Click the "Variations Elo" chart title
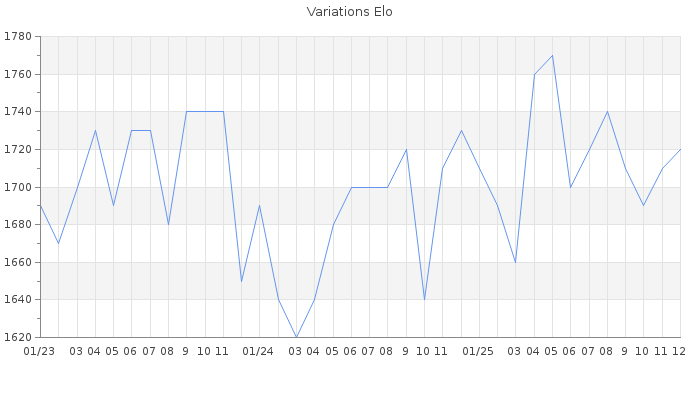 coord(349,12)
